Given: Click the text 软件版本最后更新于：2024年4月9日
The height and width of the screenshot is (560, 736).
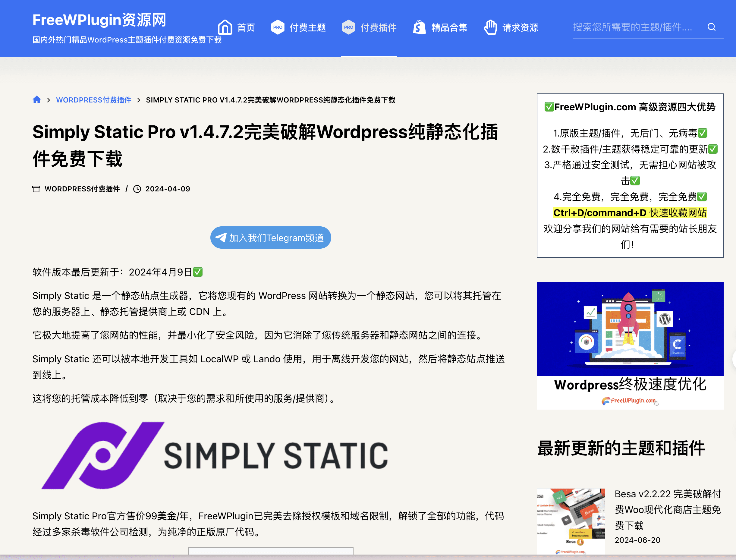Looking at the screenshot, I should coord(117,272).
